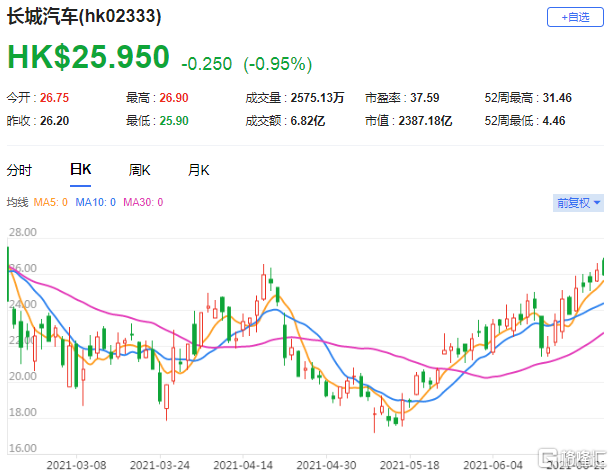Click the MA30 moving average label
Image resolution: width=613 pixels, height=475 pixels.
143,203
